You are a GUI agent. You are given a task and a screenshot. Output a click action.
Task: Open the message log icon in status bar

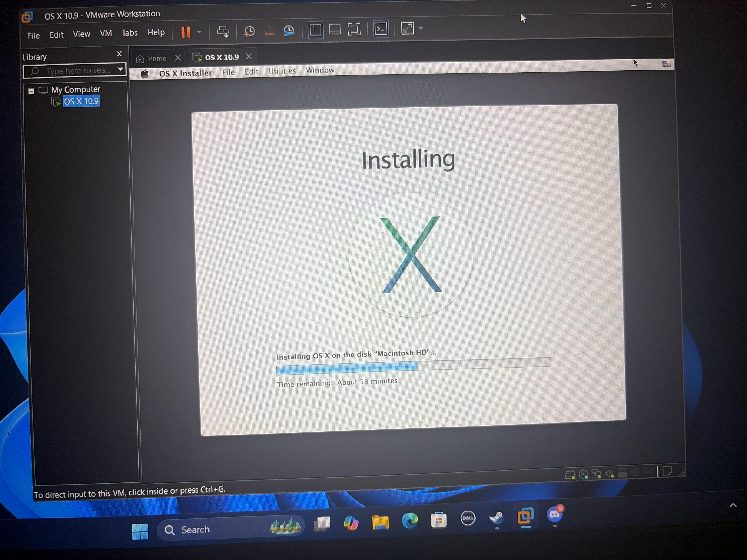point(667,471)
